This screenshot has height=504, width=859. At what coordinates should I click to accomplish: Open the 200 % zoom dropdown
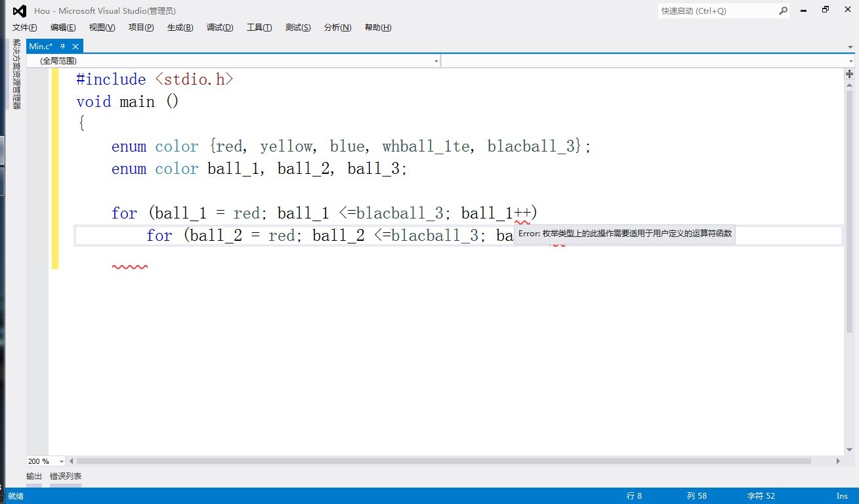pyautogui.click(x=62, y=461)
